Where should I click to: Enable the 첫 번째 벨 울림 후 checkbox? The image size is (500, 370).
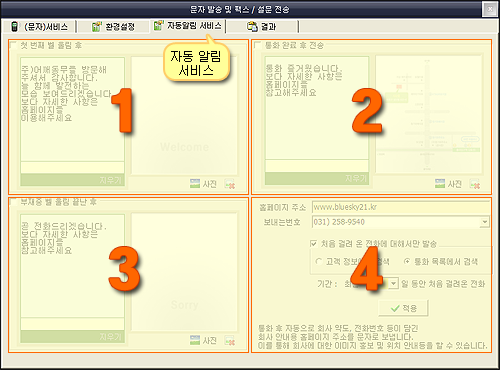click(x=14, y=45)
